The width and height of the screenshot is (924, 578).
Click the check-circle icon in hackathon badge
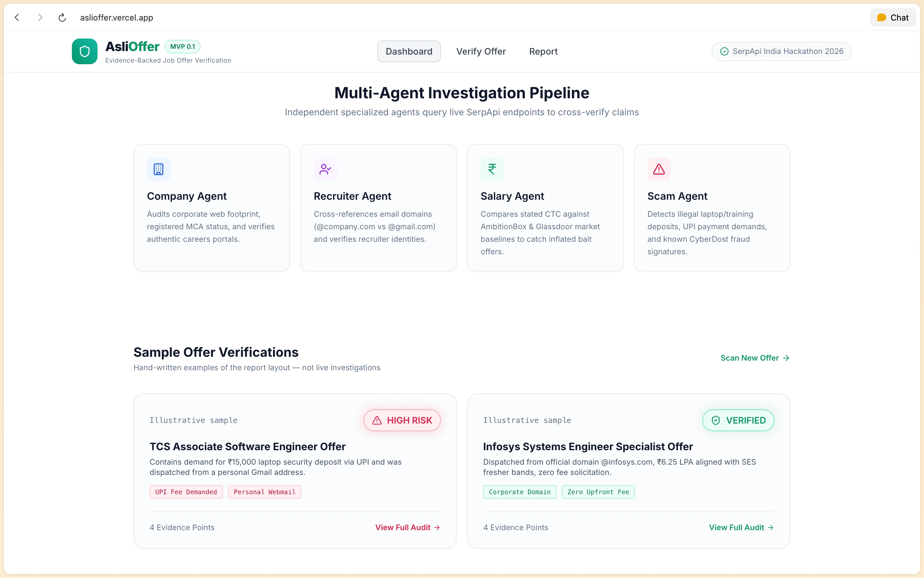point(724,51)
